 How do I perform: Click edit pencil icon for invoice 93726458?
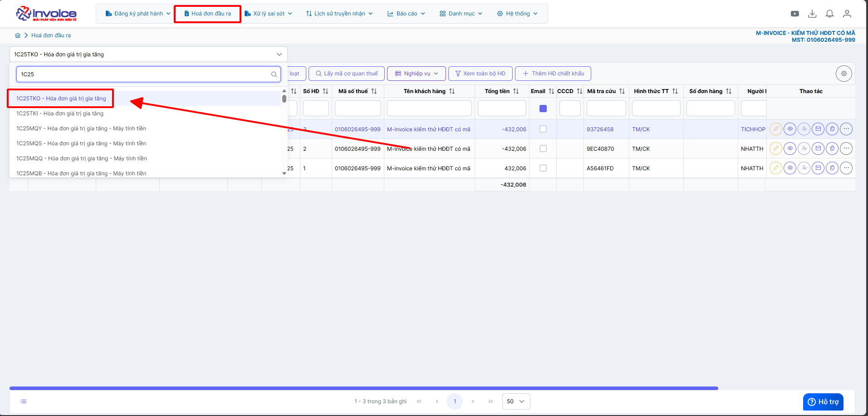[776, 129]
